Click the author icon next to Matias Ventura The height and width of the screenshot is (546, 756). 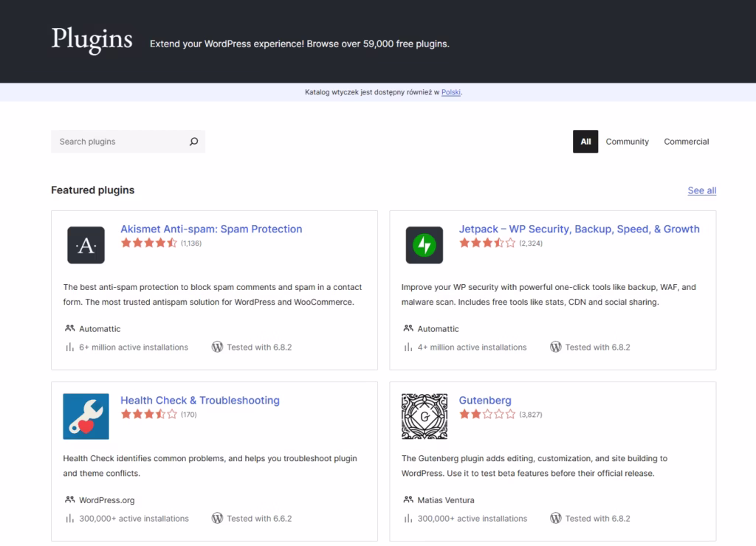click(x=408, y=500)
